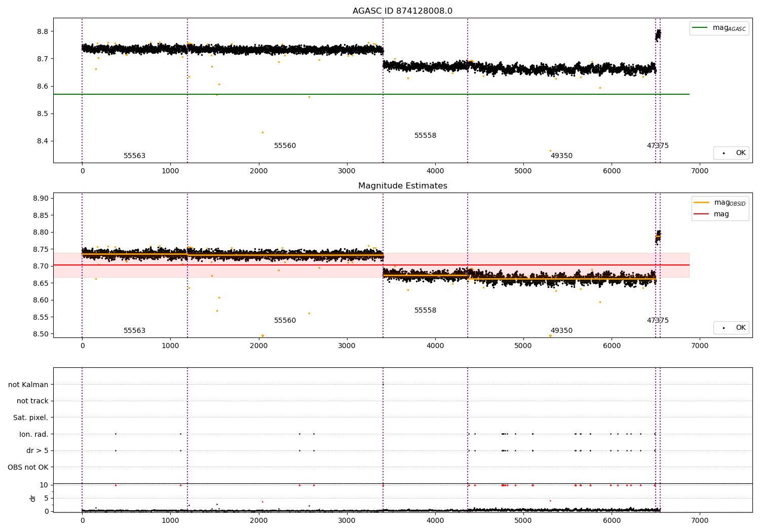Click OBSID label 55558 in the Magnitude Estimates plot
The image size is (760, 532).
coord(425,311)
